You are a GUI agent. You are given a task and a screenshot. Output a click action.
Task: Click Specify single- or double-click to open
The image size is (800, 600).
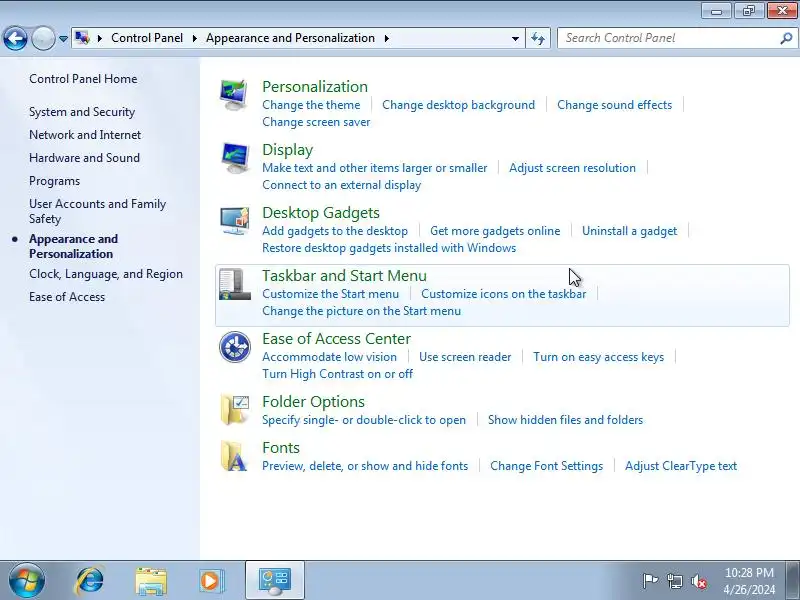364,420
